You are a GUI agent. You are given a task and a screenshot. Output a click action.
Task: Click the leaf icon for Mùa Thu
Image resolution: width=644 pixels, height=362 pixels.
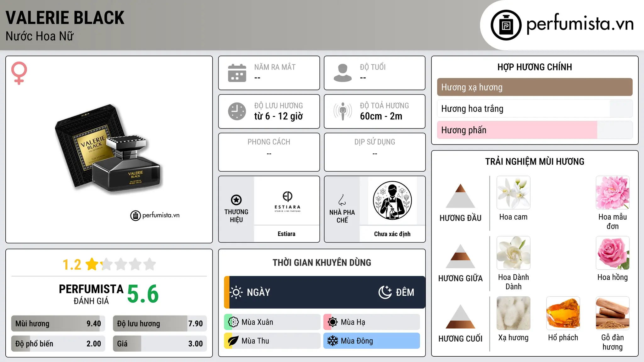coord(233,341)
